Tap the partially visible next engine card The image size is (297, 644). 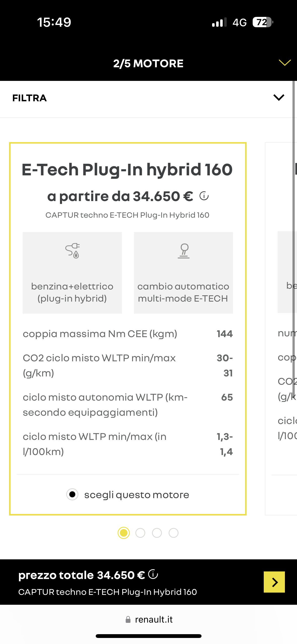click(281, 329)
